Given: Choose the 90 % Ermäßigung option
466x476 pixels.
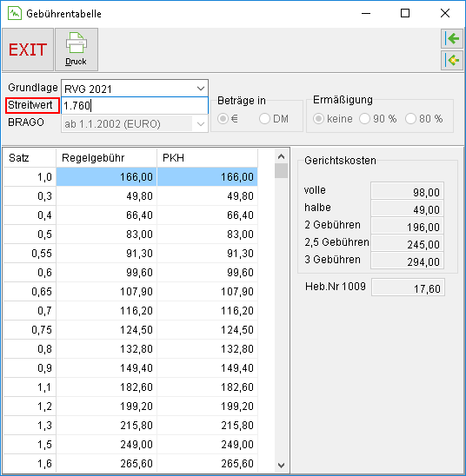Looking at the screenshot, I should click(364, 118).
